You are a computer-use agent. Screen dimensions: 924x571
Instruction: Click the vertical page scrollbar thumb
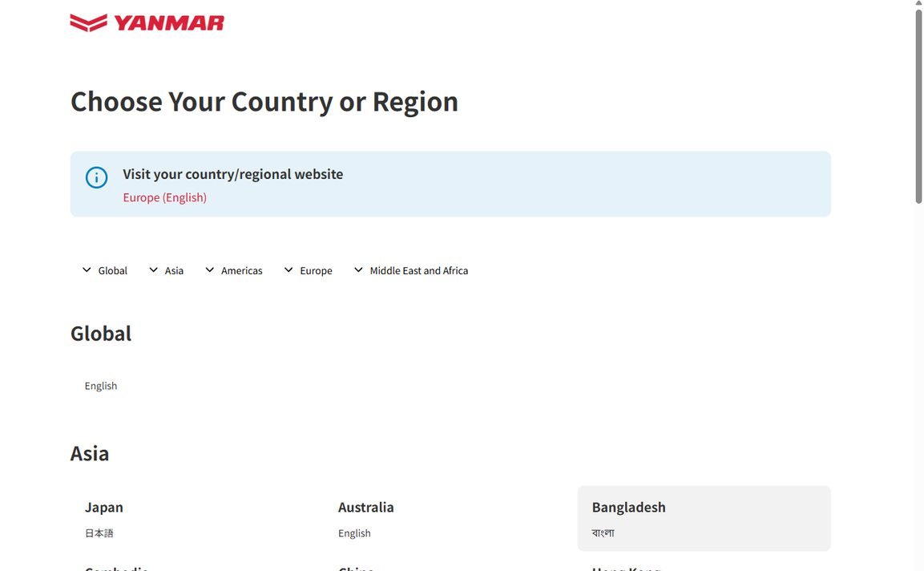pyautogui.click(x=918, y=106)
